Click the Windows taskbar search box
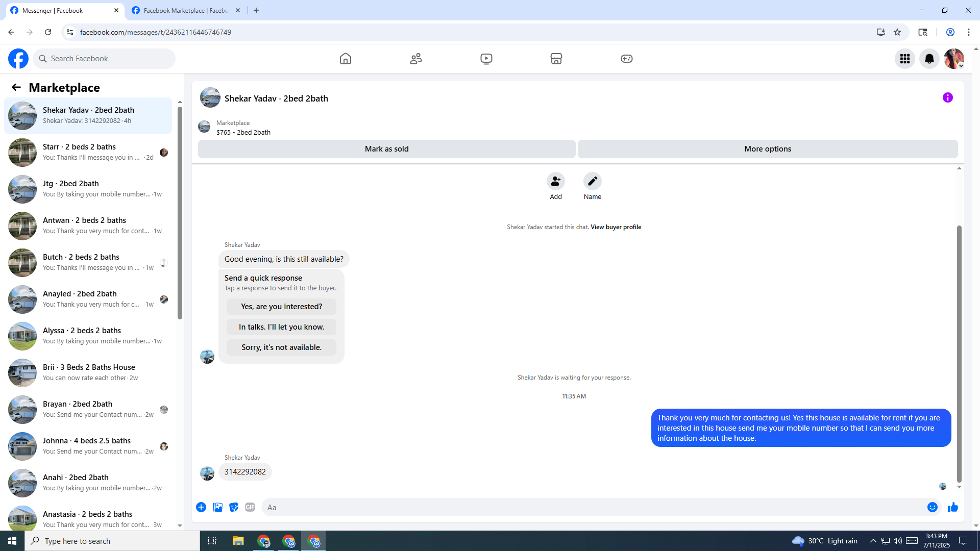This screenshot has height=551, width=980. tap(112, 541)
